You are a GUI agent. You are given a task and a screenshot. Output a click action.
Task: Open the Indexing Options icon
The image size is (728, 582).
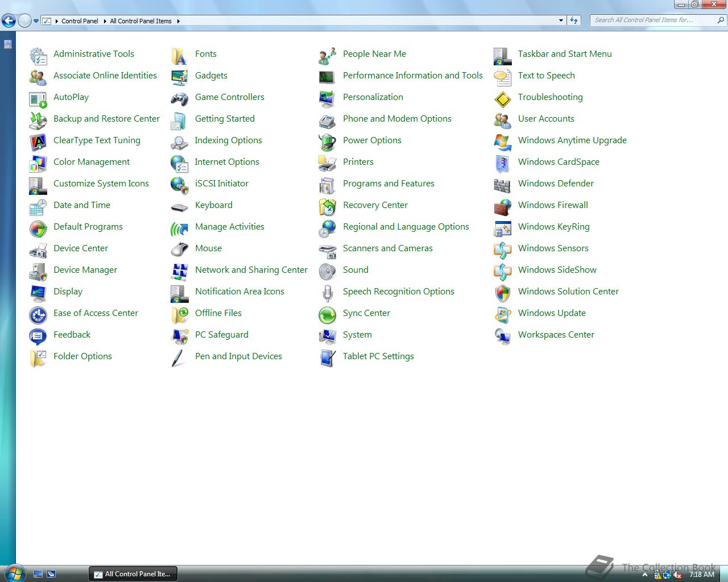[179, 142]
